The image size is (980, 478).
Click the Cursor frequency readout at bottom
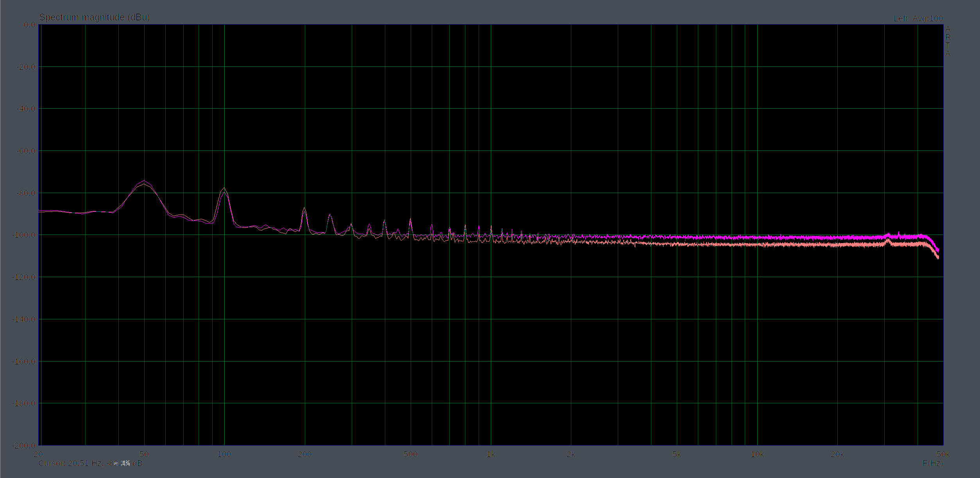[x=90, y=463]
